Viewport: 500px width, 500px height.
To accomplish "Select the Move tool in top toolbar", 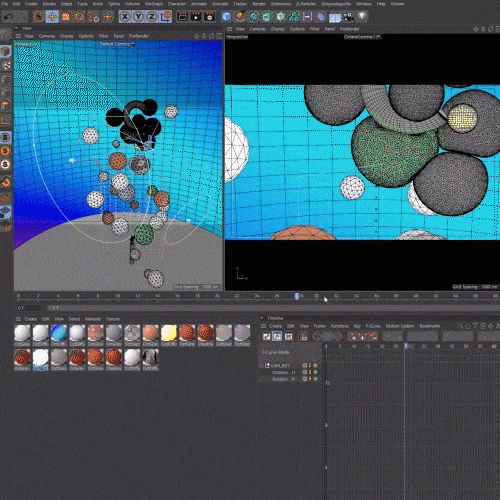I will tap(52, 17).
